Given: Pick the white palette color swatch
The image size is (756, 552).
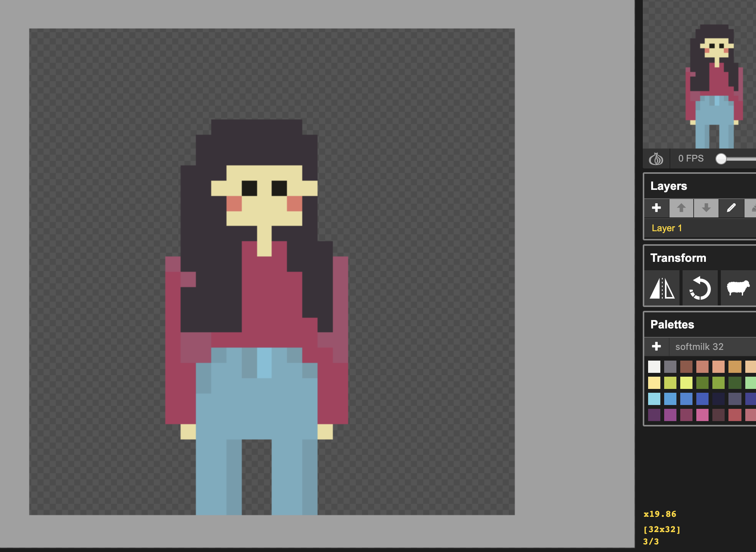Looking at the screenshot, I should pyautogui.click(x=654, y=367).
